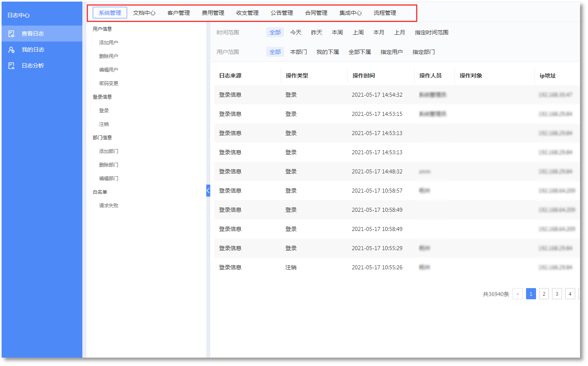The image size is (588, 366).
Task: Filter time range by 今天
Action: coord(296,32)
